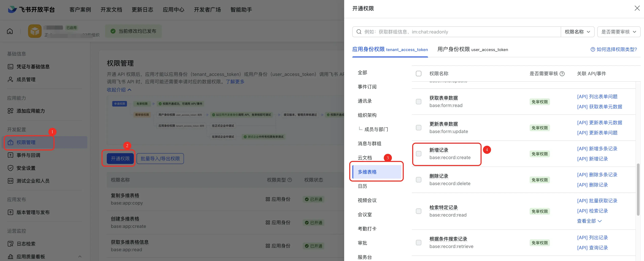Image resolution: width=644 pixels, height=261 pixels.
Task: Check the 新增记录 base:record:create checkbox
Action: 418,154
